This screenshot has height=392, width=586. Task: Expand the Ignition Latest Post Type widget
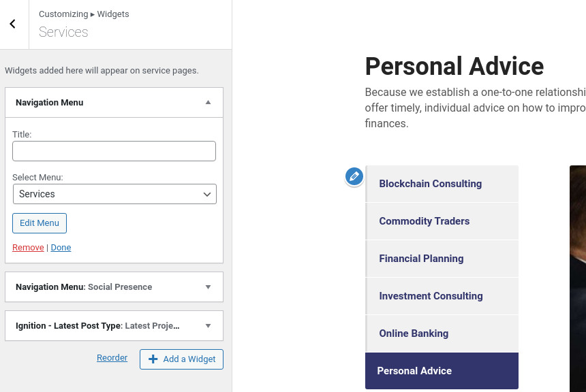click(x=208, y=325)
